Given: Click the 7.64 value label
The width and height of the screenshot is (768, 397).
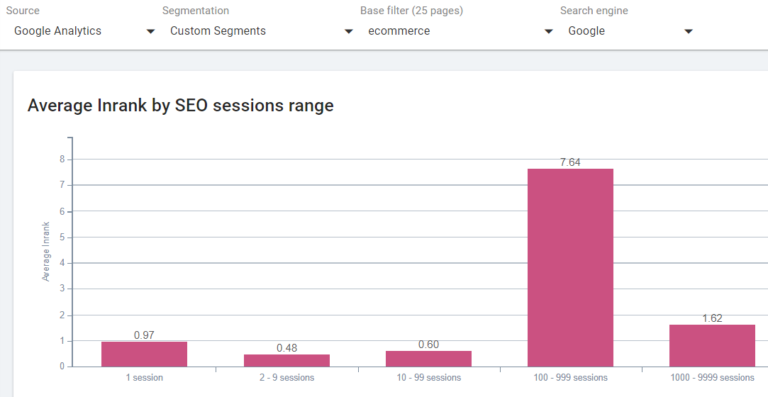Looking at the screenshot, I should point(570,163).
